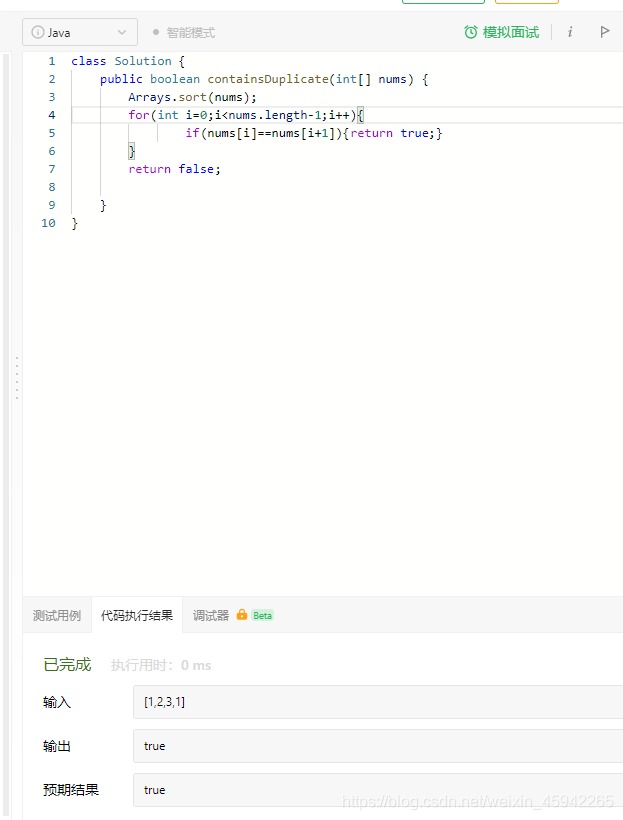Click the dotted panel resize handle

pos(17,378)
